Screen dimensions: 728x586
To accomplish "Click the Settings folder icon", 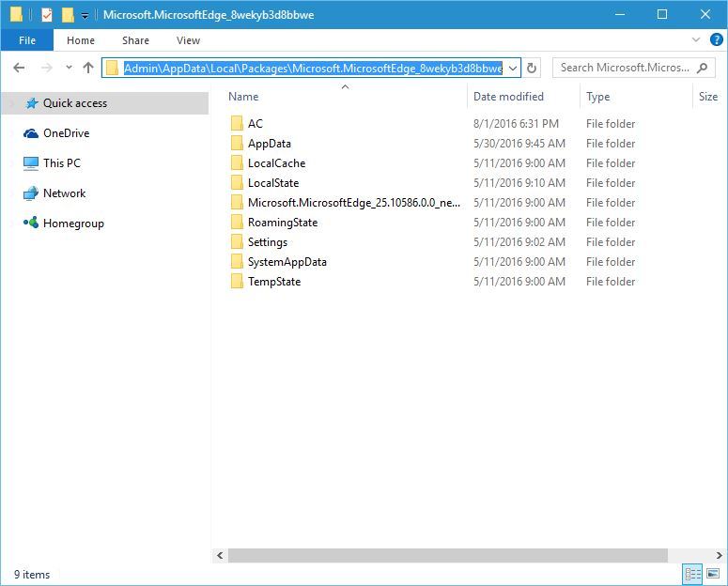I will 237,241.
